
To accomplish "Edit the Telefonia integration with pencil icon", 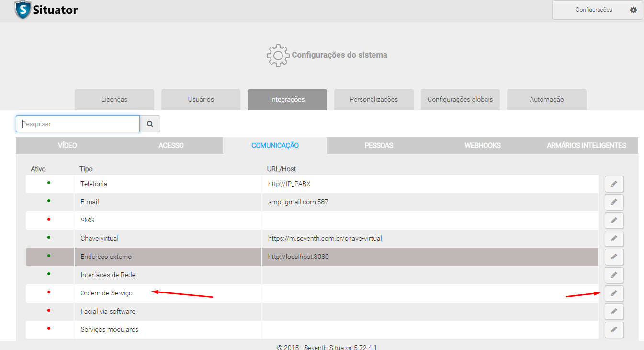I will click(x=614, y=184).
